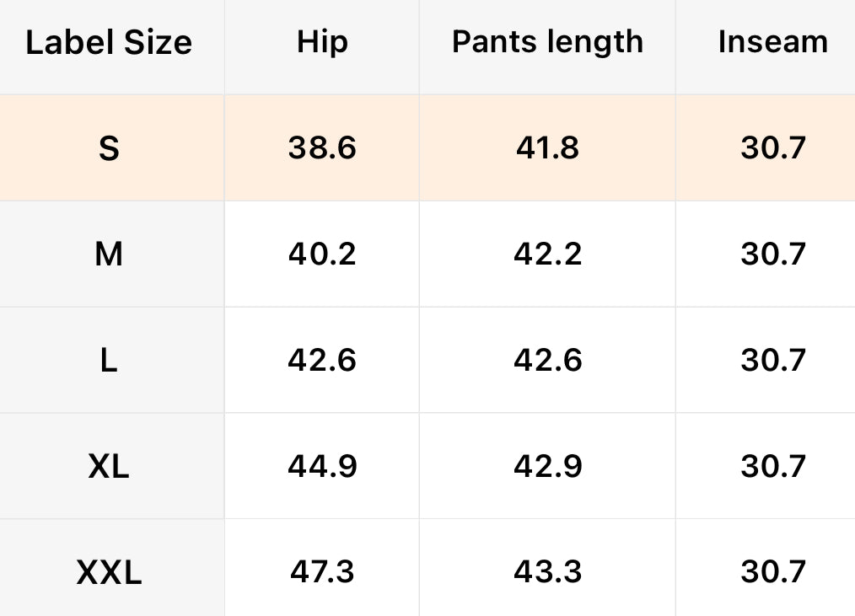Select the XXL size row label
855x616 pixels.
(109, 572)
